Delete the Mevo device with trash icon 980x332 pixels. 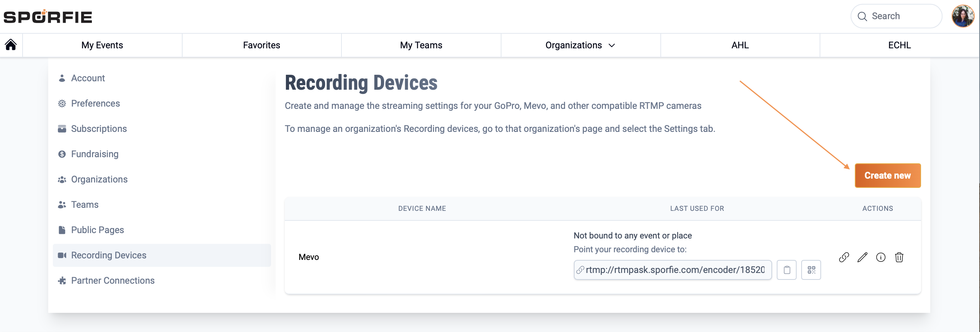point(899,257)
